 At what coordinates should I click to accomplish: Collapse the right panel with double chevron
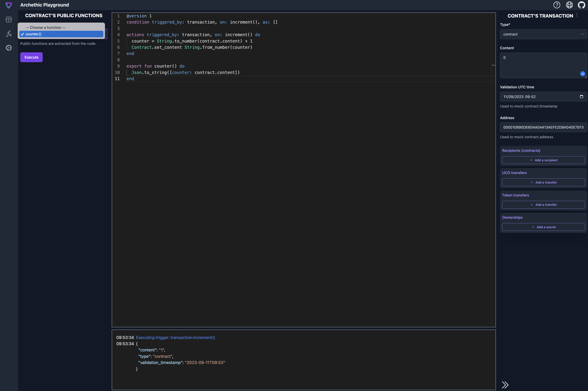point(505,385)
